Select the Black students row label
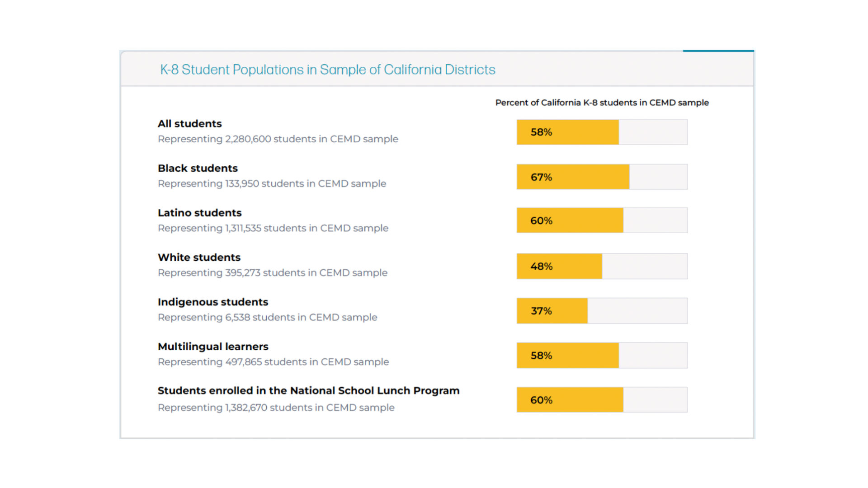Viewport: 868px width, 488px height. pyautogui.click(x=198, y=168)
